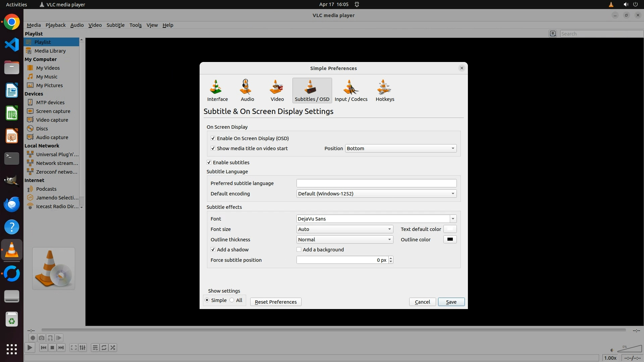The height and width of the screenshot is (362, 644).
Task: Disable the Add a shadow checkbox
Action: pos(213,249)
